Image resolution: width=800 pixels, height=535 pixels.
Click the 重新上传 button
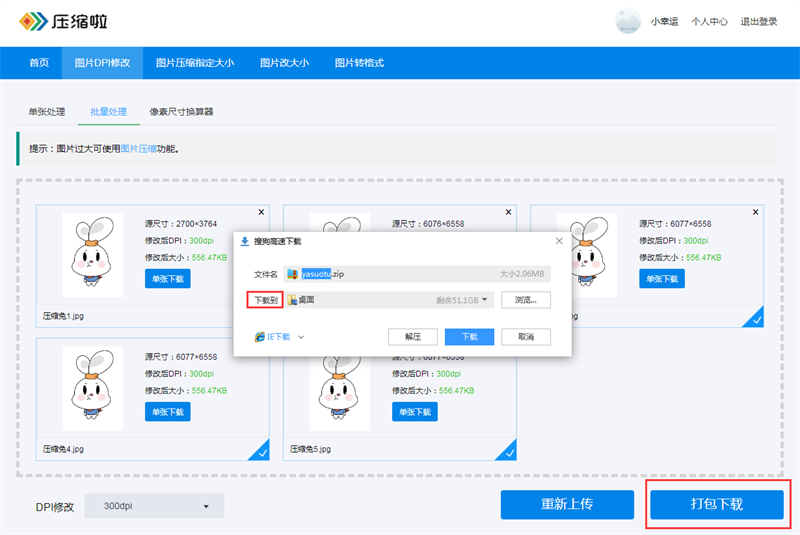pyautogui.click(x=567, y=504)
